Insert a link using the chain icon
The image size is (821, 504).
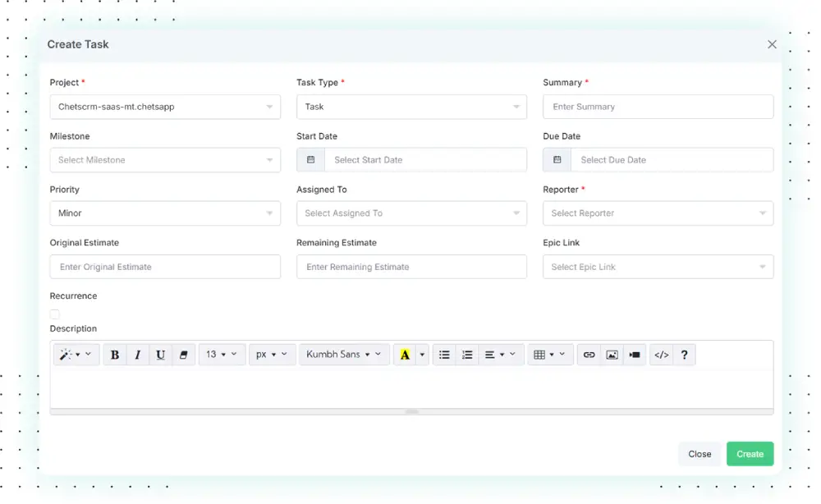[589, 355]
